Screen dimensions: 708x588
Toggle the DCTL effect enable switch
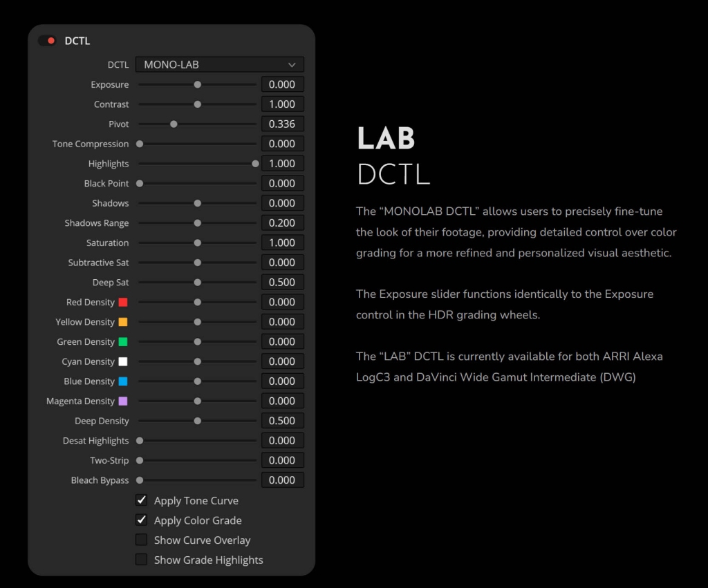[48, 41]
